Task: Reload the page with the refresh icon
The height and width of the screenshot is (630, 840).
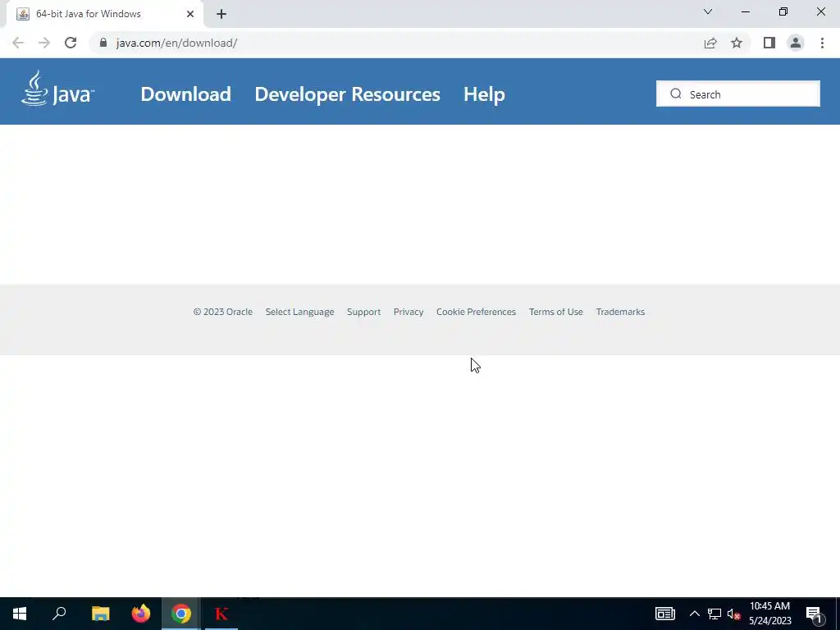Action: (71, 43)
